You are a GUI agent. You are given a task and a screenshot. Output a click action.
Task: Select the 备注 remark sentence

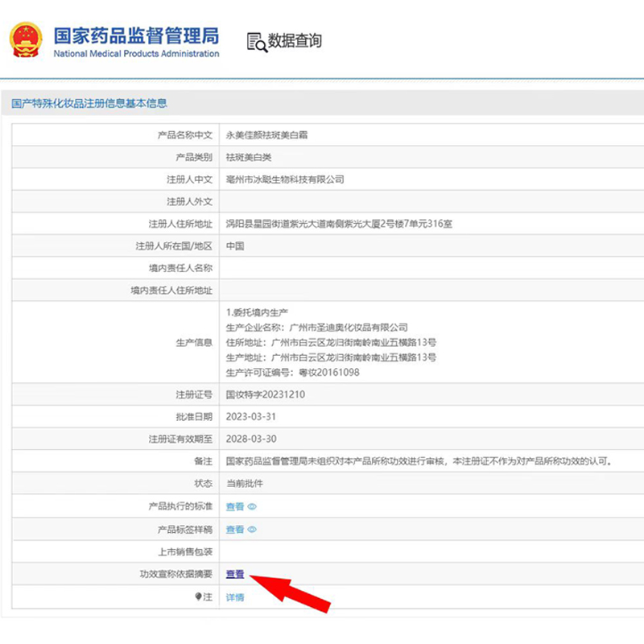pos(419,461)
